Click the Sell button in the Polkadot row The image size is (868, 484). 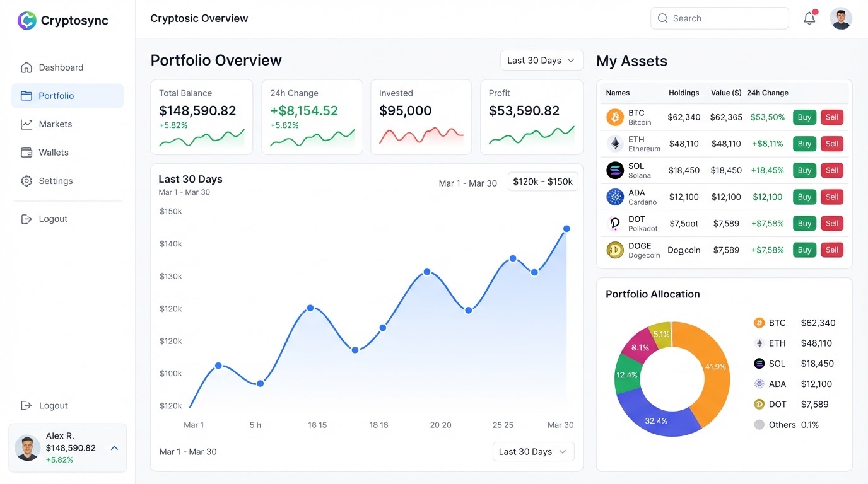832,223
